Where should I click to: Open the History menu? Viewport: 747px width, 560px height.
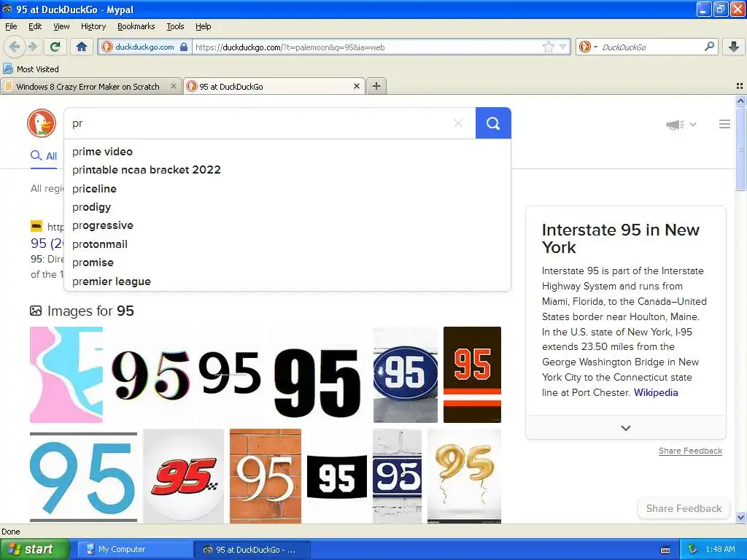tap(93, 26)
